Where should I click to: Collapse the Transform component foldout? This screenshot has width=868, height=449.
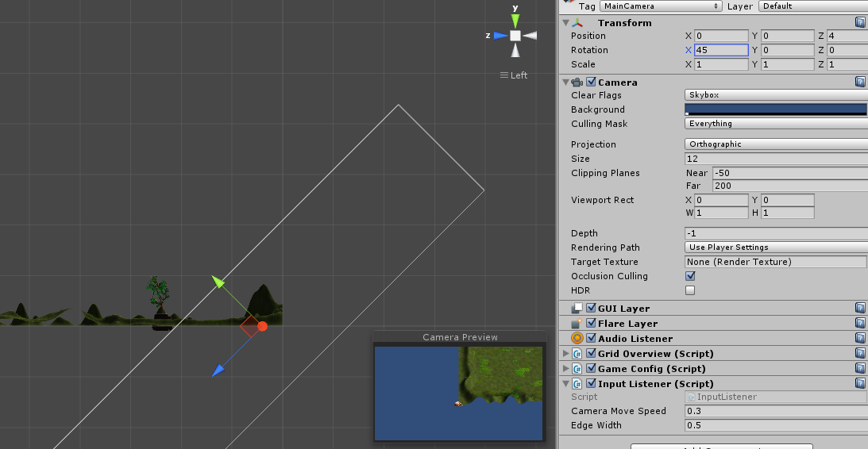565,23
